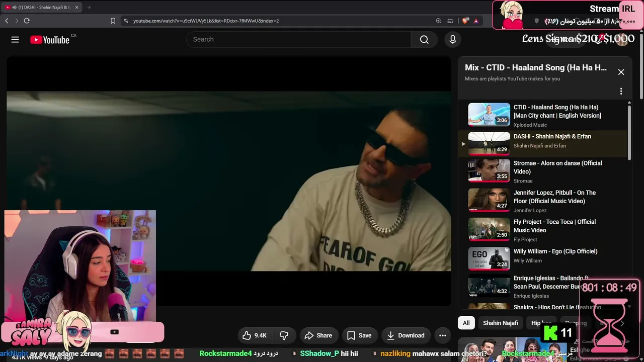Play Jennifer Lopez On The Floor thumbnail
This screenshot has height=362, width=644.
(x=489, y=200)
